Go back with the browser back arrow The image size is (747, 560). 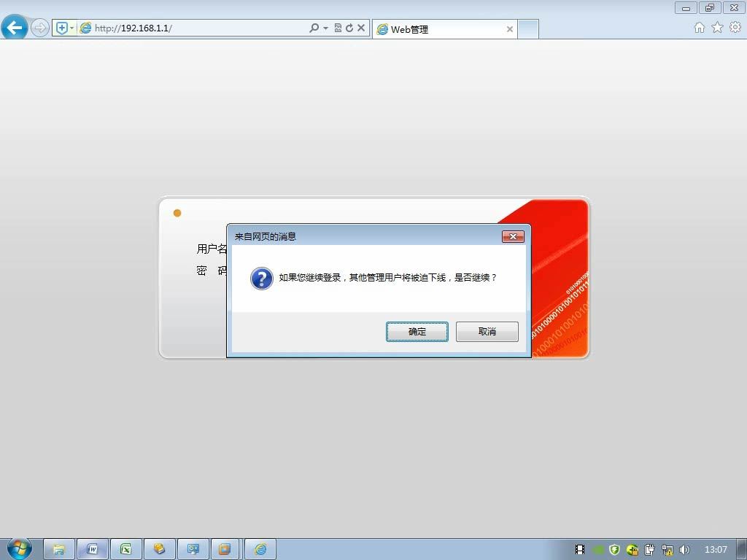tap(15, 27)
